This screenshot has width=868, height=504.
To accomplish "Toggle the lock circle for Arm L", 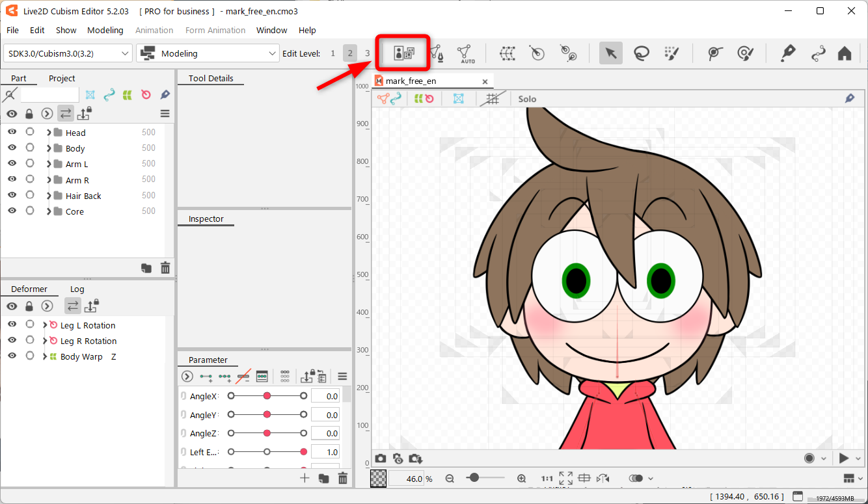I will point(30,164).
